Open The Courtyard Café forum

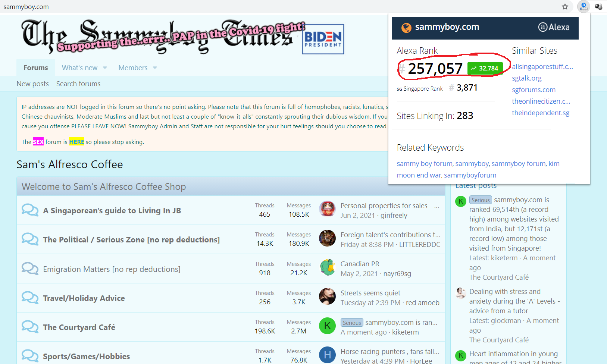click(79, 327)
